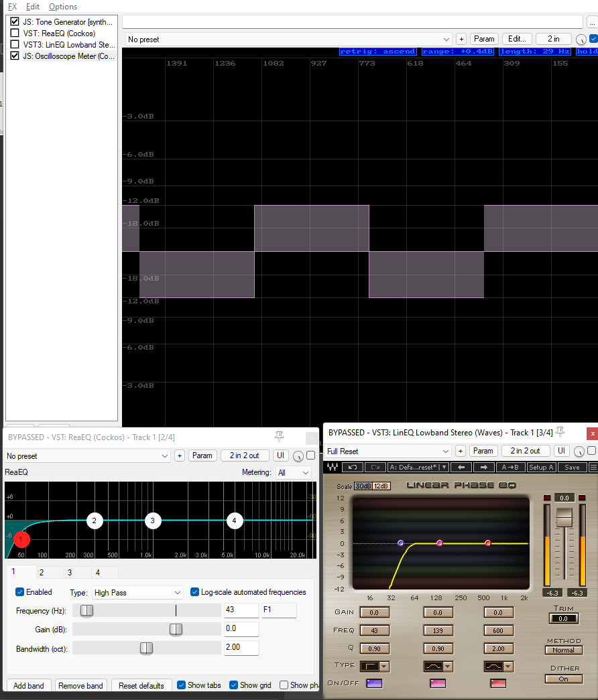
Task: Click the Waves Save button
Action: click(x=572, y=467)
